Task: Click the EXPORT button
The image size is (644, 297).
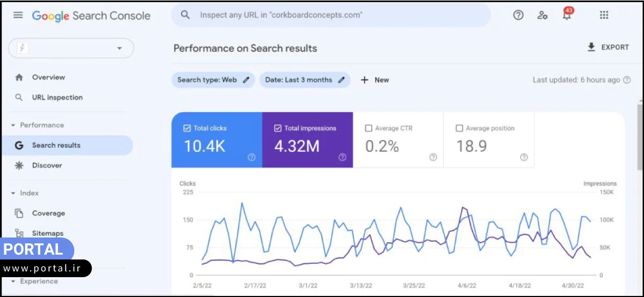Action: coord(608,47)
